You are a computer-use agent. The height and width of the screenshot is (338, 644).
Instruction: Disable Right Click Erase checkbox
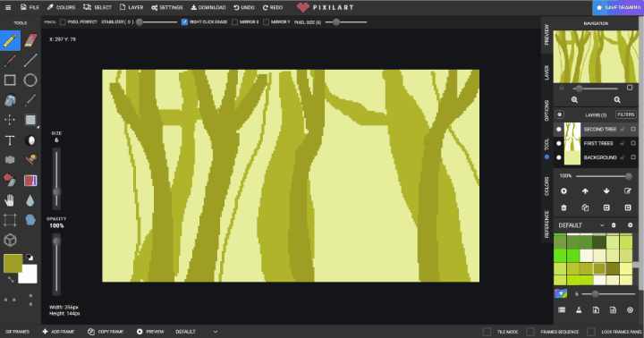click(184, 21)
